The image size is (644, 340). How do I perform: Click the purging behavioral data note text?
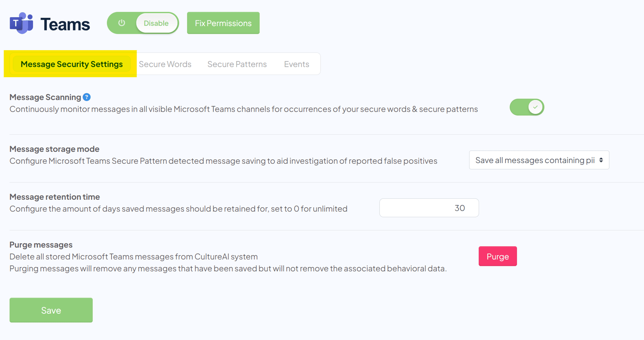pyautogui.click(x=228, y=268)
